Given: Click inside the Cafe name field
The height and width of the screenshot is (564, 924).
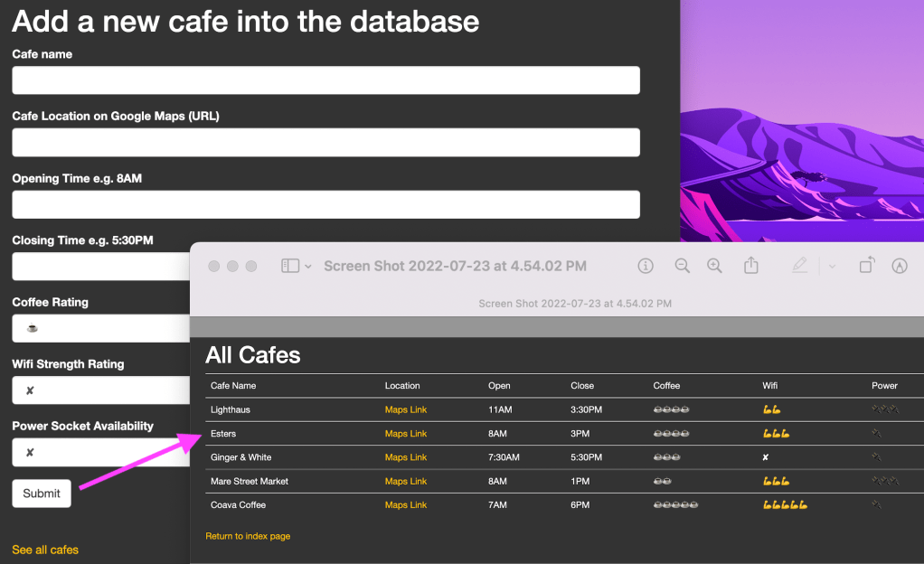Looking at the screenshot, I should pos(325,80).
